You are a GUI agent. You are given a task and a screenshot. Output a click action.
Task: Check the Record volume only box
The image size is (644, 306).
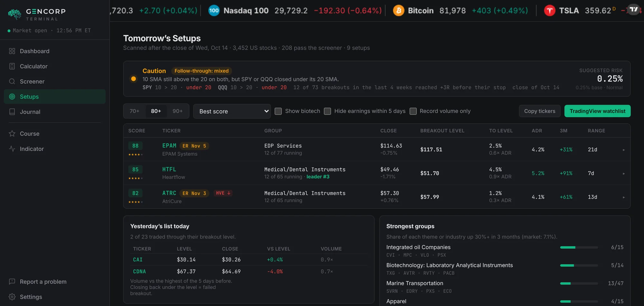[413, 111]
